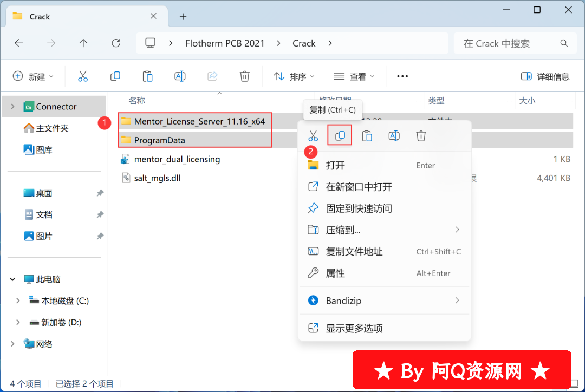Paste using the context menu icon

[x=367, y=136]
